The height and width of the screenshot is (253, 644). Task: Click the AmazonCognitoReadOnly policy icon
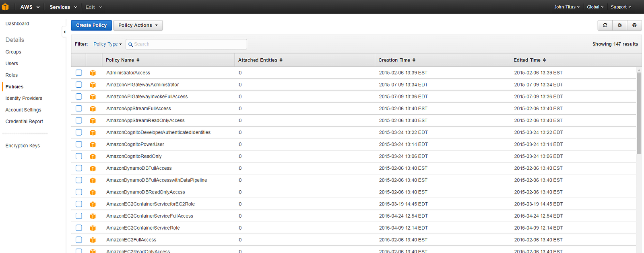[93, 156]
